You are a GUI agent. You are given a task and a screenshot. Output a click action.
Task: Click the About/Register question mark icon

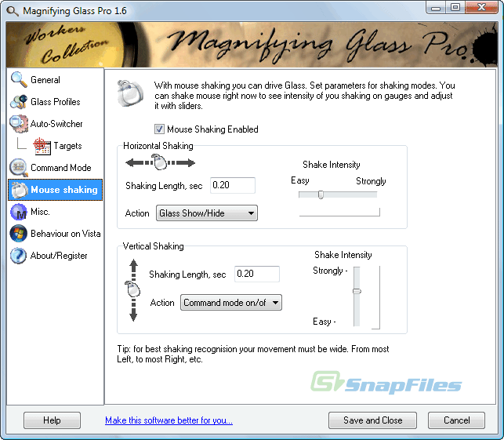[x=19, y=256]
